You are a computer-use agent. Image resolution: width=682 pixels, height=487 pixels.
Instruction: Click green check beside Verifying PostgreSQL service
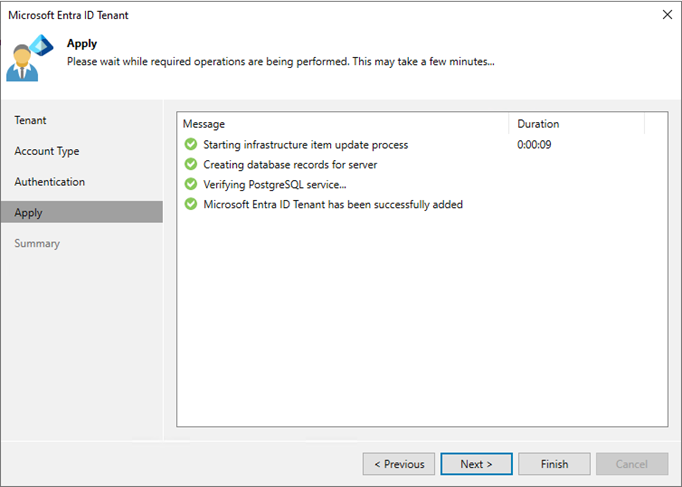191,184
